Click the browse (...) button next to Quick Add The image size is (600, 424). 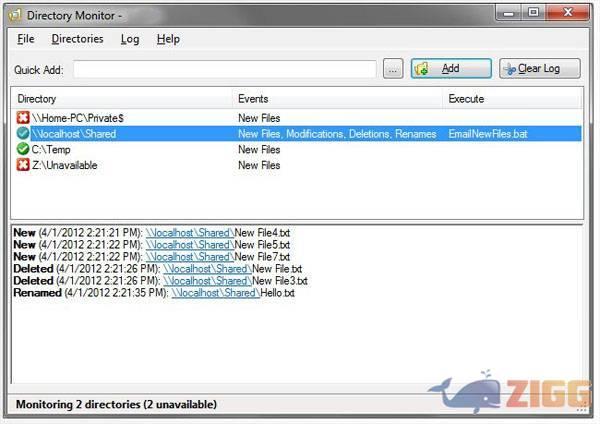pos(393,69)
